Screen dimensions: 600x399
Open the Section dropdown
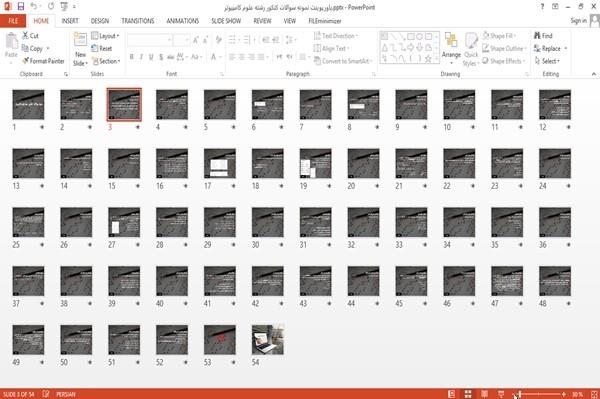pos(106,61)
